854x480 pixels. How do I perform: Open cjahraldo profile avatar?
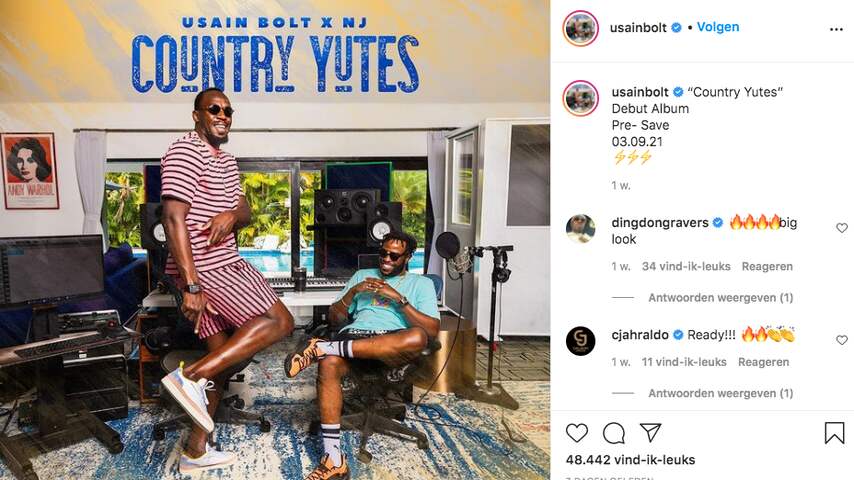click(581, 341)
